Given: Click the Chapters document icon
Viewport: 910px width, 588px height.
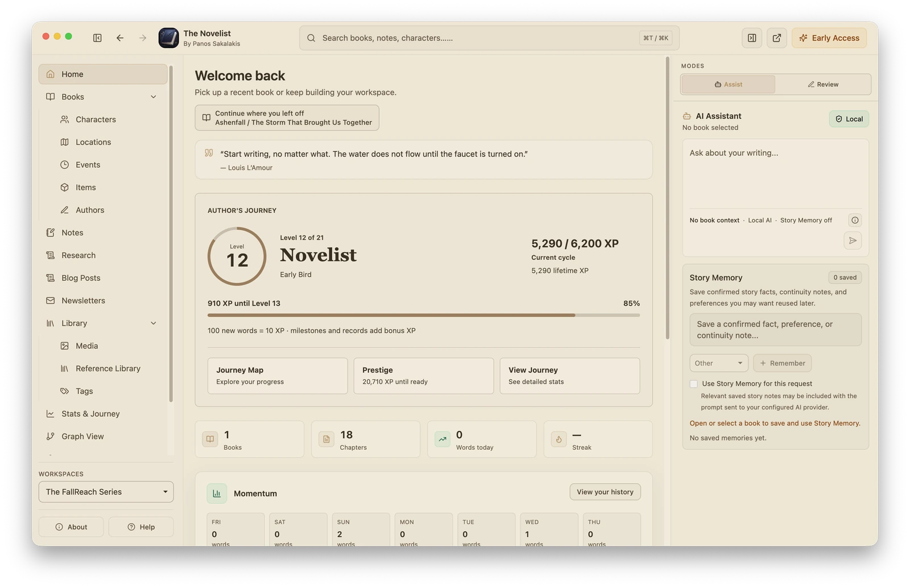Looking at the screenshot, I should click(326, 439).
